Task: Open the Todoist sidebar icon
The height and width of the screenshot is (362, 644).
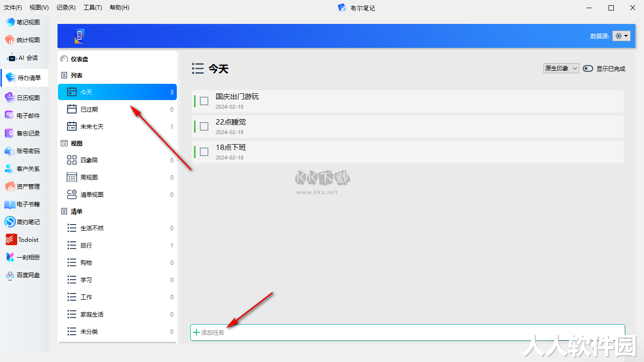Action: (x=11, y=240)
